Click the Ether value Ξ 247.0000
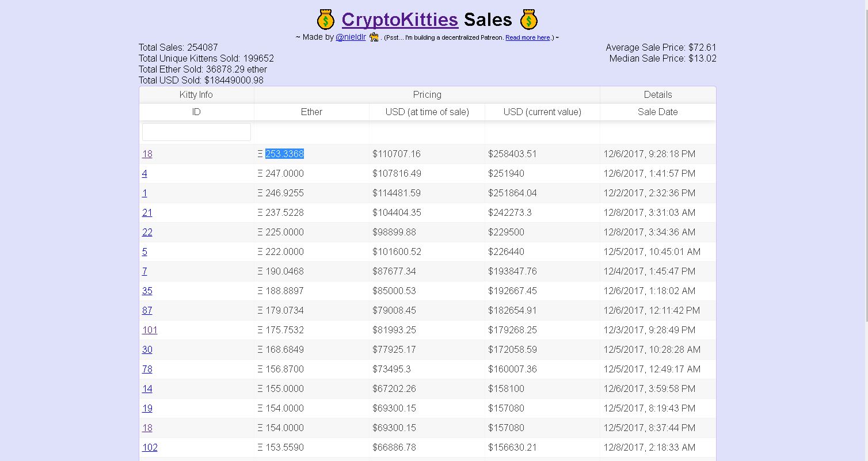 (x=281, y=173)
